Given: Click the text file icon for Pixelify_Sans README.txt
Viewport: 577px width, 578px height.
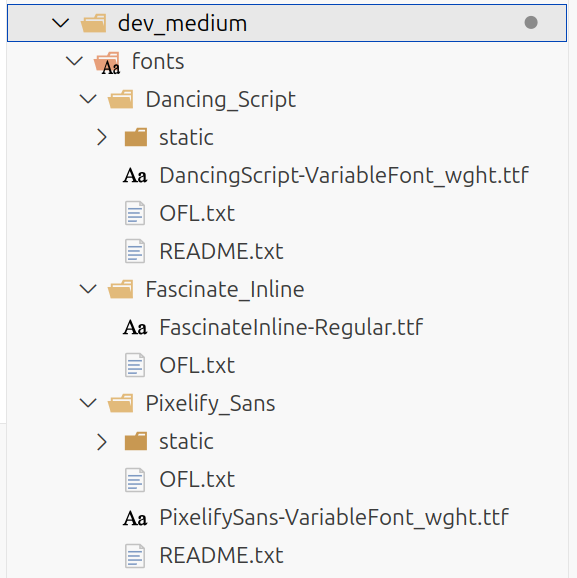Looking at the screenshot, I should tap(135, 556).
